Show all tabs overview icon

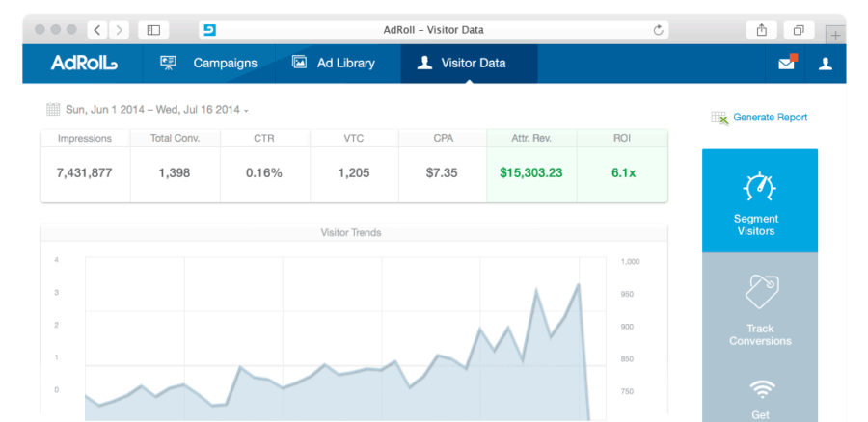[x=799, y=30]
